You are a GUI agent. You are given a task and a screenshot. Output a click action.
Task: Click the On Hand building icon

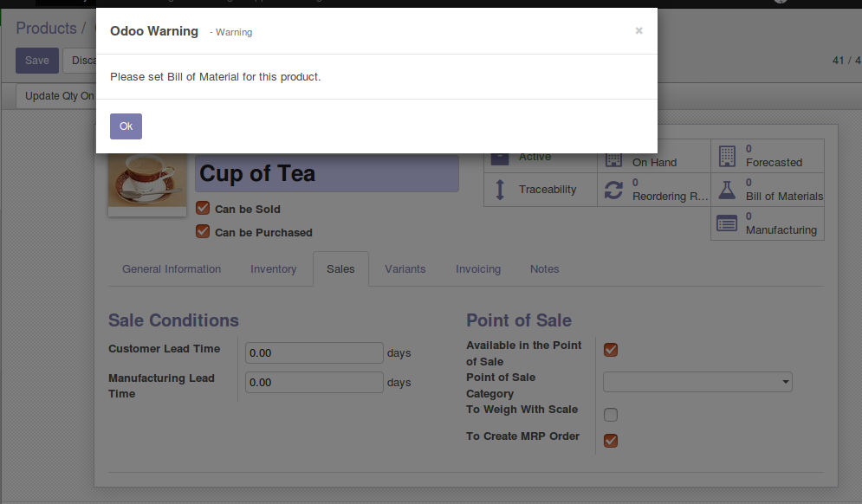(x=613, y=158)
